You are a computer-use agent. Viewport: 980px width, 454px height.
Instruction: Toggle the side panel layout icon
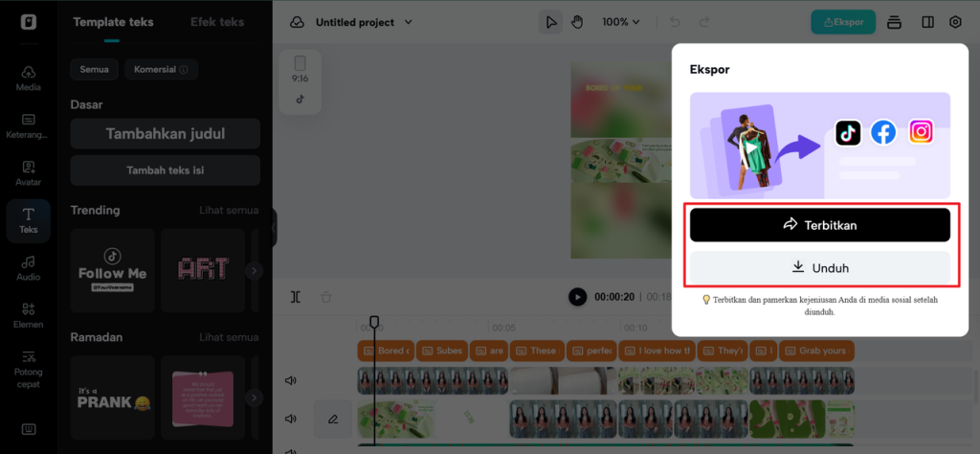[x=927, y=23]
